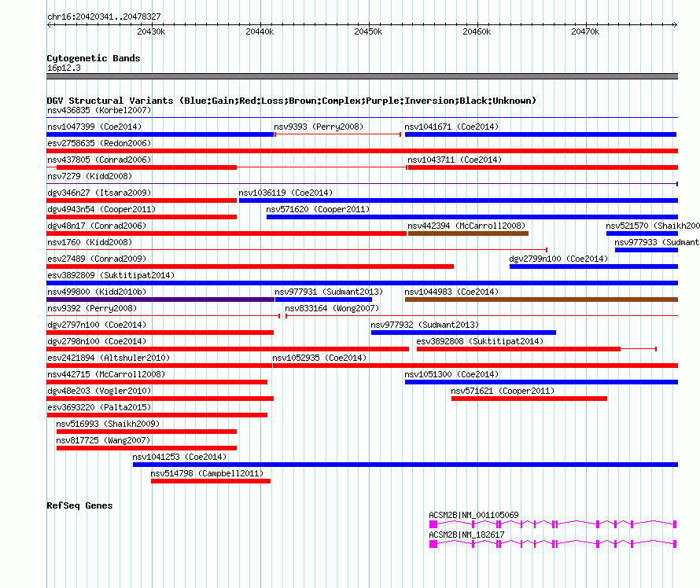Open nsv1044983 (Coe2014) variant label
The height and width of the screenshot is (588, 700).
(451, 292)
